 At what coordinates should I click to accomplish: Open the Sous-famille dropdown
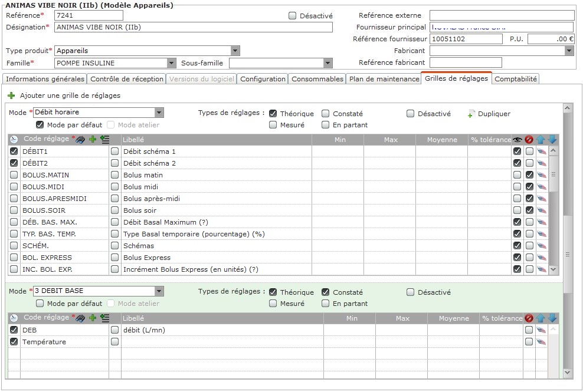327,63
